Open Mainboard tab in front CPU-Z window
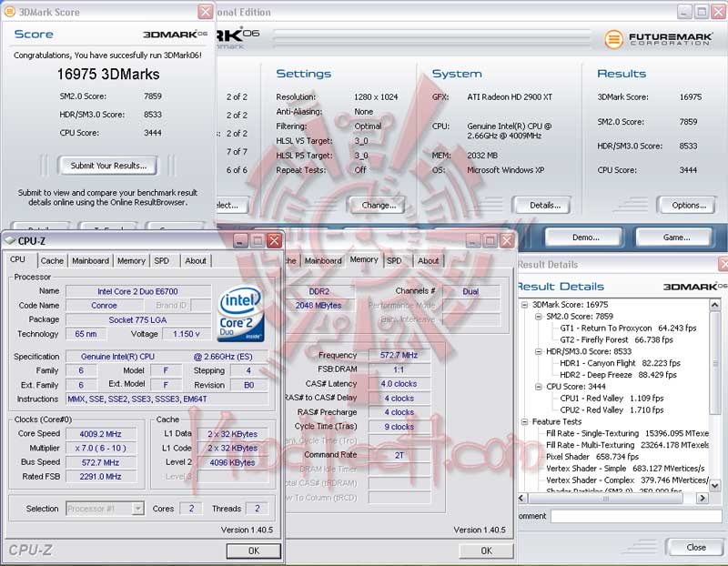 90,261
